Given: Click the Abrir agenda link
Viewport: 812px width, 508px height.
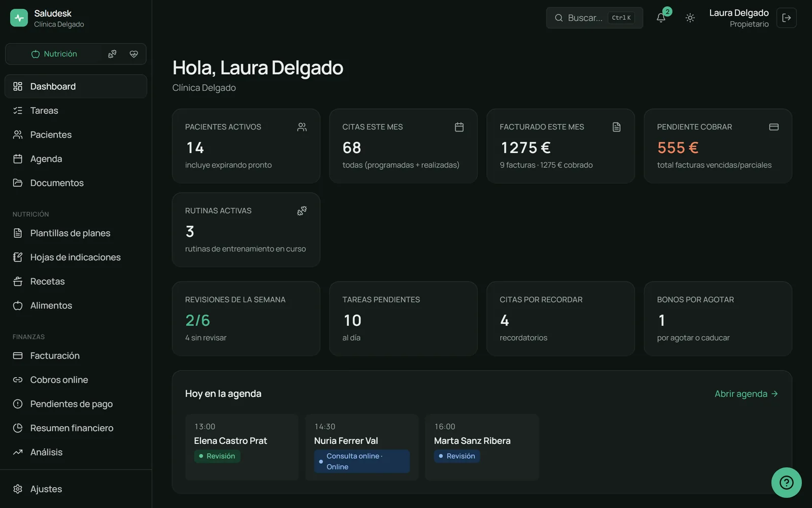Looking at the screenshot, I should [746, 394].
